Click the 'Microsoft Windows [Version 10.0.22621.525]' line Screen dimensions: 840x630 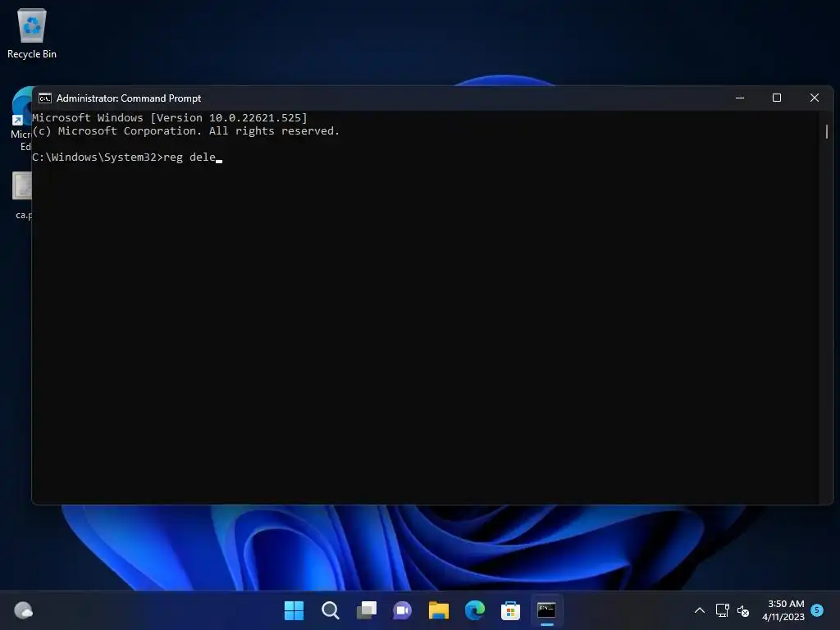click(170, 118)
